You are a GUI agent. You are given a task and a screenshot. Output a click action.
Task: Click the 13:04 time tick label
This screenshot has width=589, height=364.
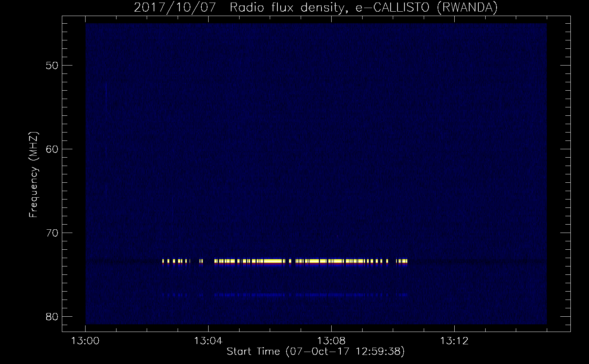point(208,341)
